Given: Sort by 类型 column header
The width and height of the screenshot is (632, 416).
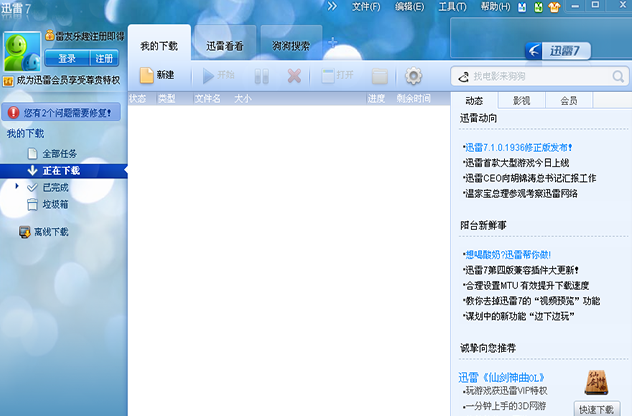Looking at the screenshot, I should (167, 98).
